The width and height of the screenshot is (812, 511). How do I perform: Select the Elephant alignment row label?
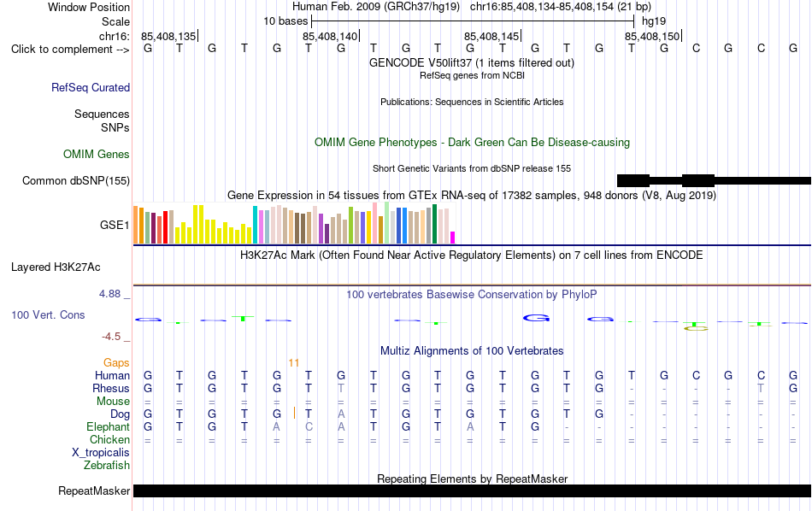click(109, 426)
